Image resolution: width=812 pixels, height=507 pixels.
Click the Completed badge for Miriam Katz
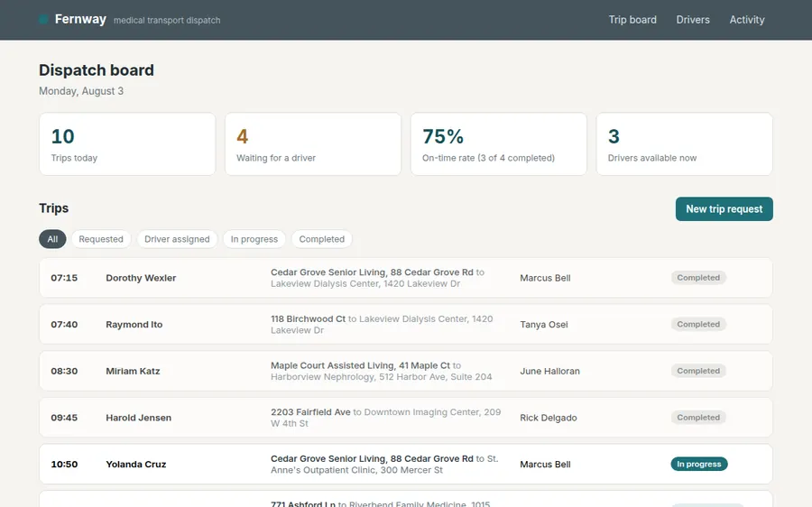click(698, 371)
